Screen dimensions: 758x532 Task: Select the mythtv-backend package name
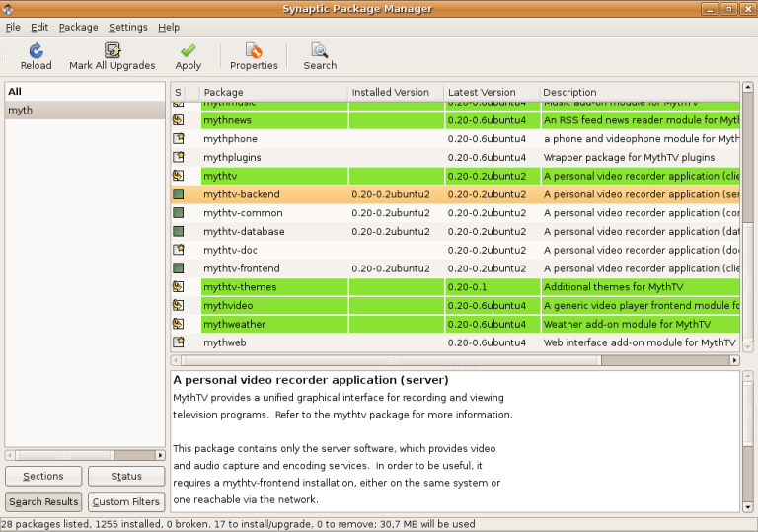coord(241,194)
